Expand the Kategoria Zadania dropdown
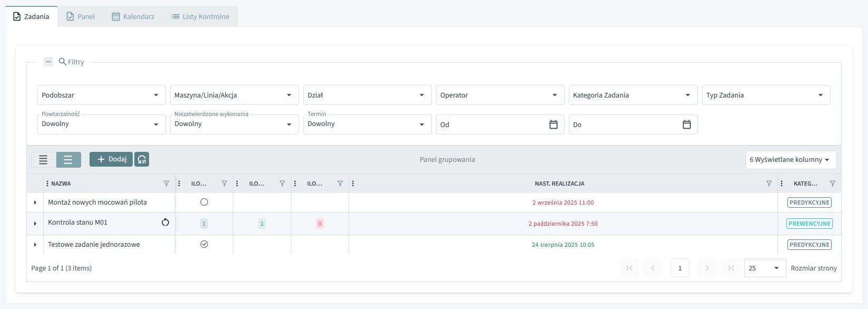This screenshot has width=868, height=309. 633,95
